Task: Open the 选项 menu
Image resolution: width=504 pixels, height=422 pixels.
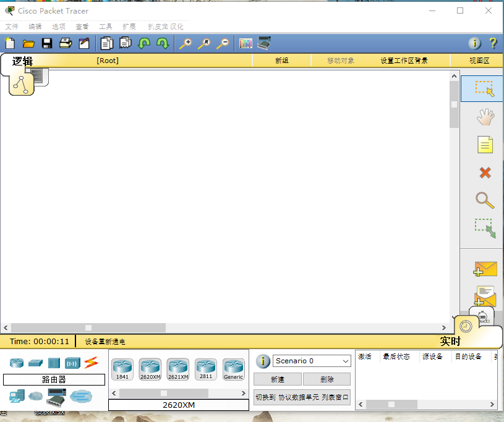Action: [x=59, y=27]
